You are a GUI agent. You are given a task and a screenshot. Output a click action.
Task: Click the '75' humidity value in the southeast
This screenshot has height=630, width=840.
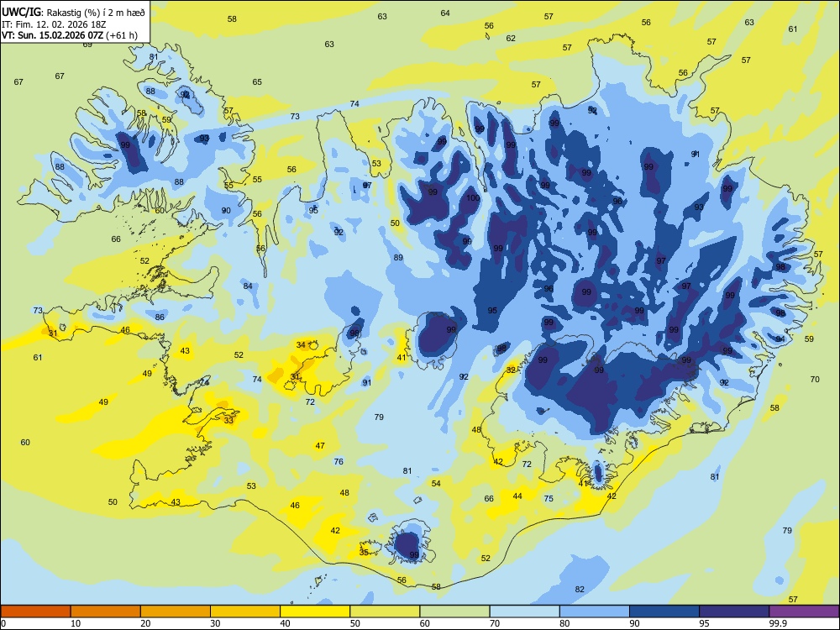[x=549, y=498]
